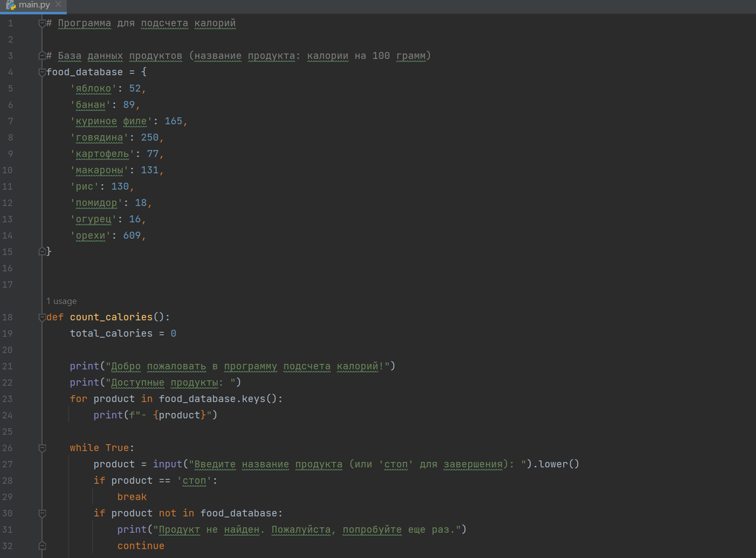
Task: Click the 'помидор' dictionary key
Action: pyautogui.click(x=96, y=203)
